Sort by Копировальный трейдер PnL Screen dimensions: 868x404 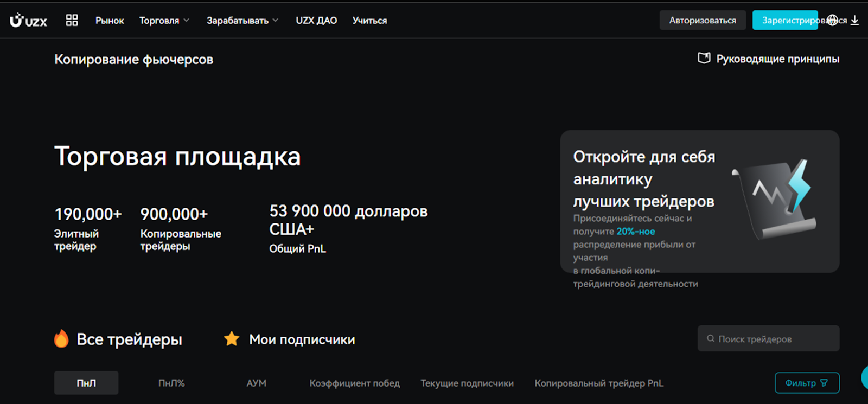click(599, 383)
